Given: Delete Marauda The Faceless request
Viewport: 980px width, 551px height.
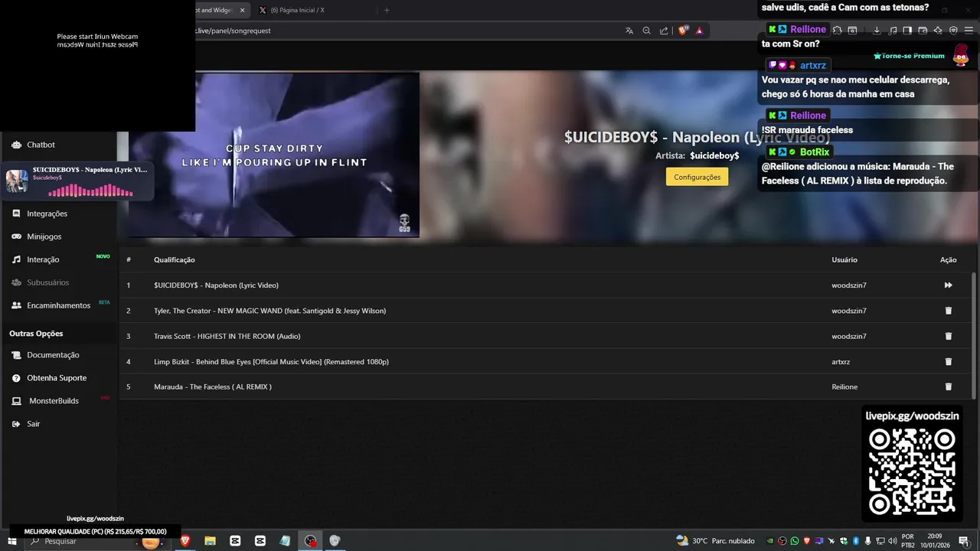Looking at the screenshot, I should pos(948,386).
